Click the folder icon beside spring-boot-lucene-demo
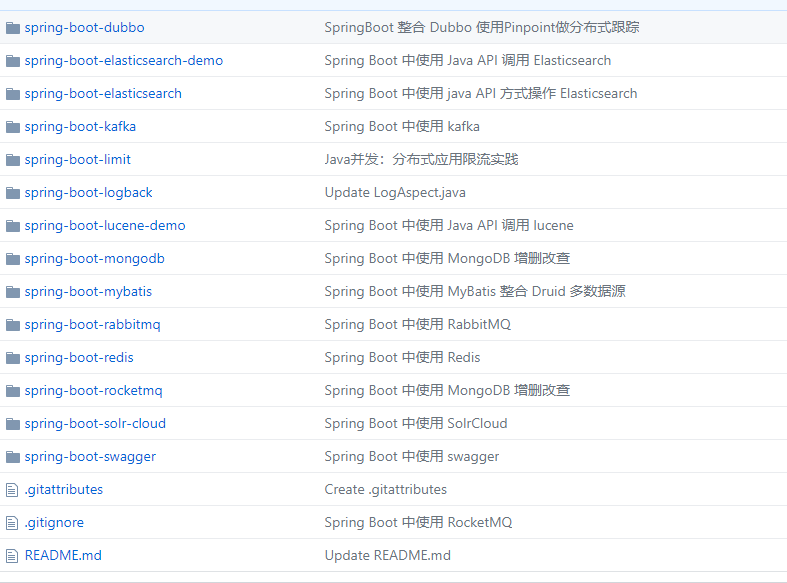 click(x=13, y=226)
